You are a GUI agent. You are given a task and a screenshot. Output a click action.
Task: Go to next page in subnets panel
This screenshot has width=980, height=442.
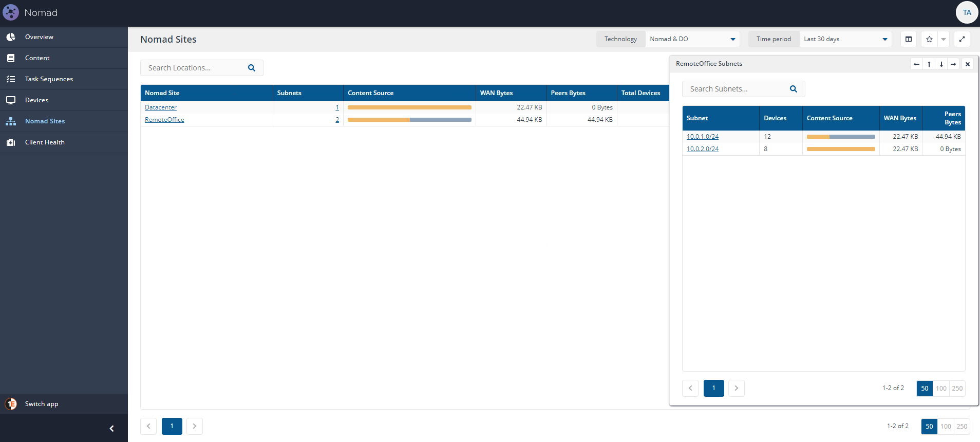pos(737,389)
